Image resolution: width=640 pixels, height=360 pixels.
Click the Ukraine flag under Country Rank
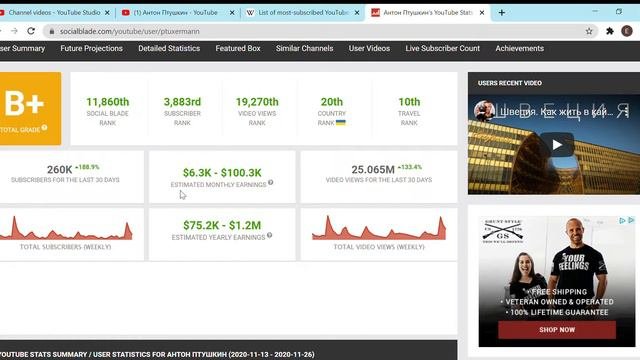341,122
